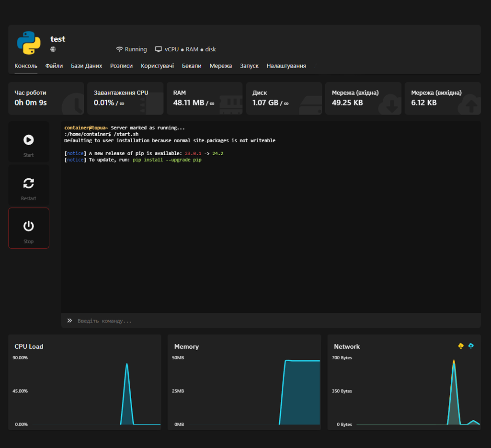Click the command prompt chevrons icon
Viewport: 491px width, 448px height.
69,321
